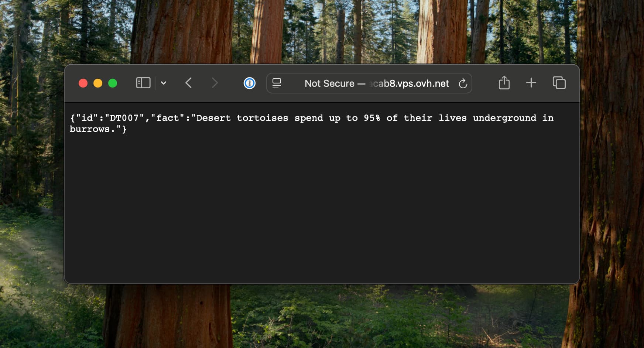This screenshot has height=348, width=644.
Task: Zoom the window with green button
Action: point(113,83)
